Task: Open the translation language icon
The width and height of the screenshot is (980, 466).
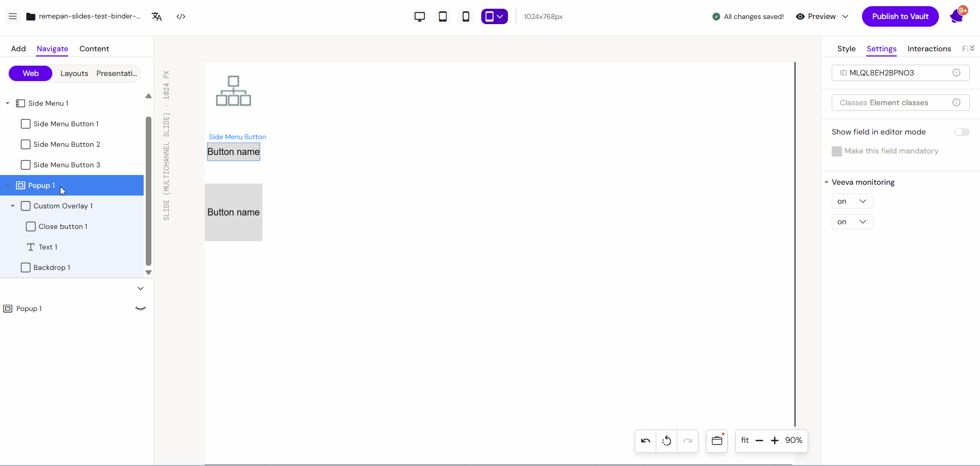Action: [157, 16]
